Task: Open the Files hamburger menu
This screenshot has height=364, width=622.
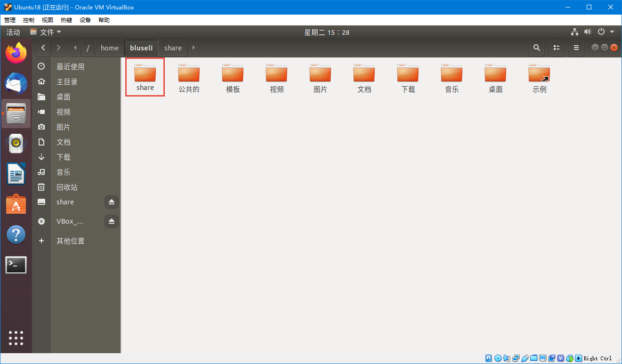Action: click(576, 48)
